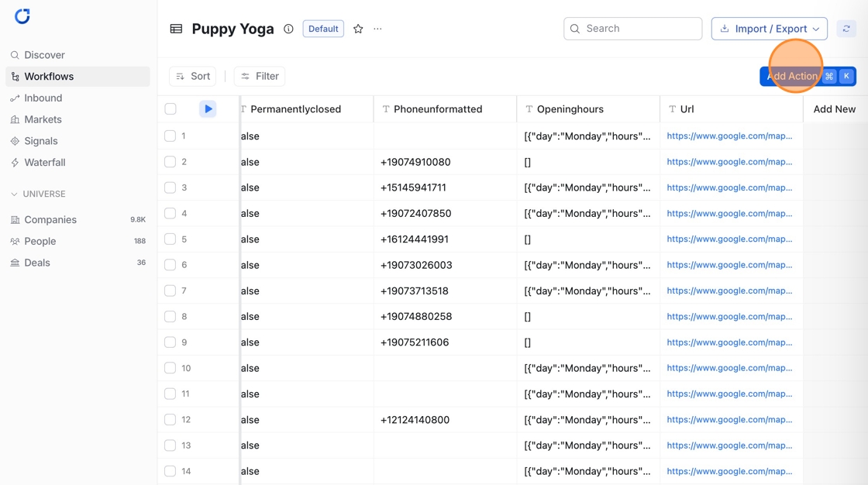Screen dimensions: 868x485
Task: Click the info icon next to Puppy Yoga
Action: (x=288, y=29)
